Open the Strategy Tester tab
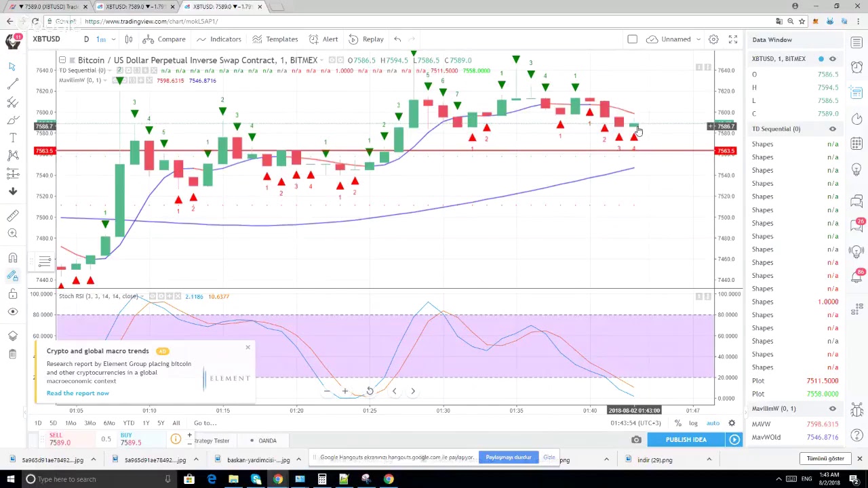The width and height of the screenshot is (868, 488). [x=212, y=441]
